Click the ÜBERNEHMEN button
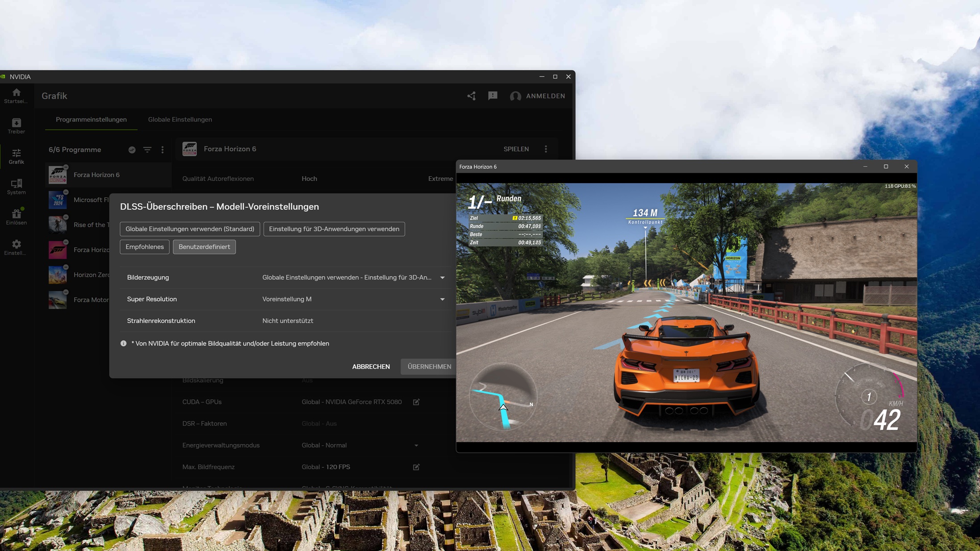The height and width of the screenshot is (551, 980). coord(429,367)
